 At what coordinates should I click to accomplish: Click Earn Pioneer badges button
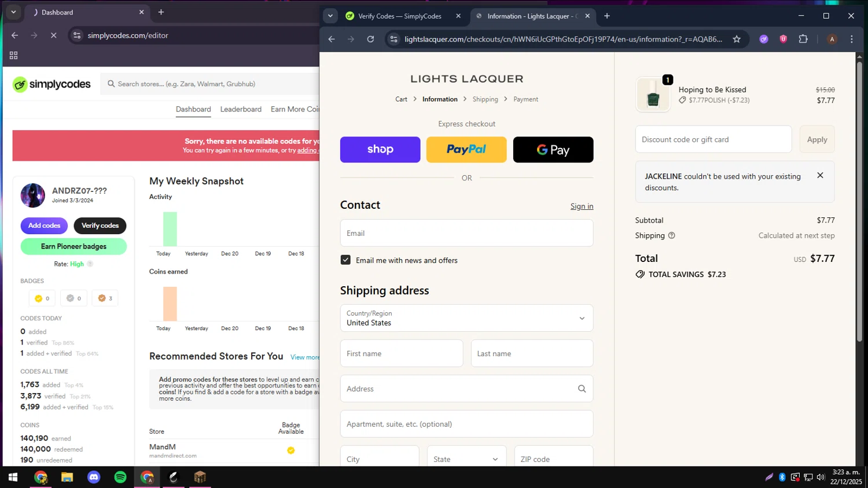73,246
